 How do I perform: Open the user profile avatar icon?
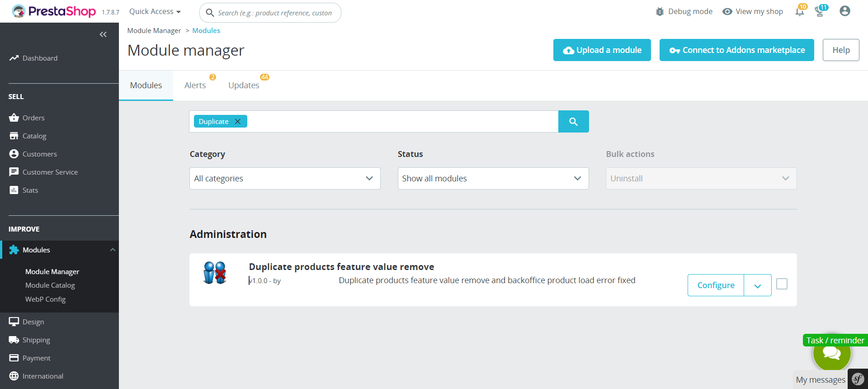pos(845,11)
